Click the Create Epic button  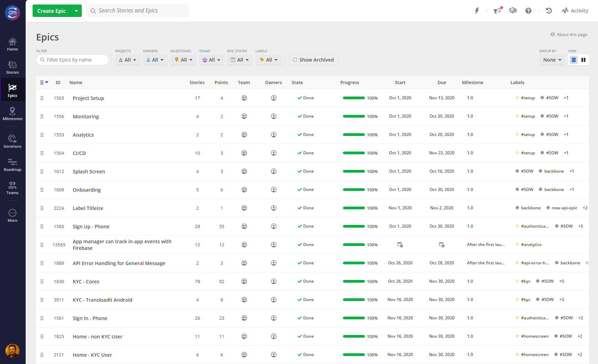[x=52, y=11]
